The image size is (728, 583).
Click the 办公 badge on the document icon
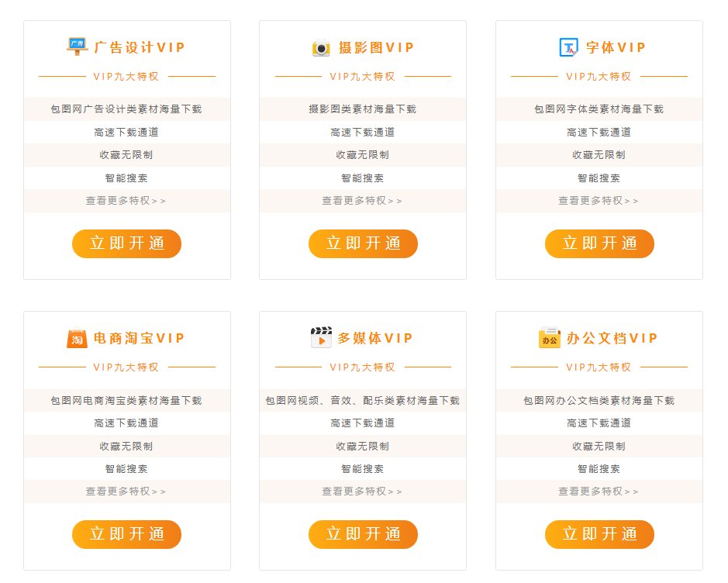point(550,341)
